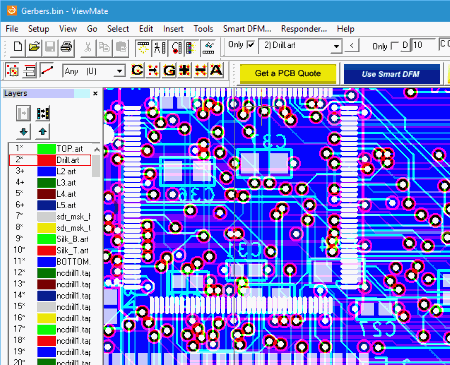450x365 pixels.
Task: Open the Smart DFM menu
Action: tap(247, 29)
